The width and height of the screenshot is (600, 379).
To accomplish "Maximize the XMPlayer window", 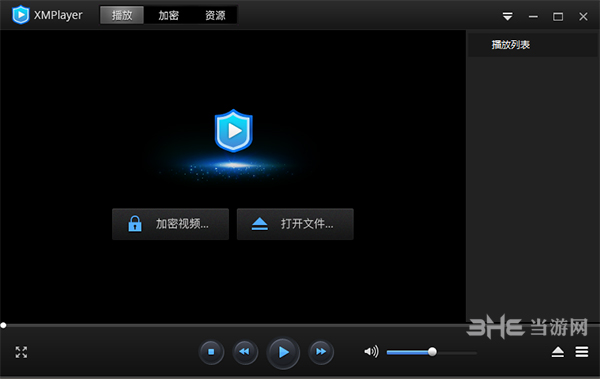I will tap(558, 16).
